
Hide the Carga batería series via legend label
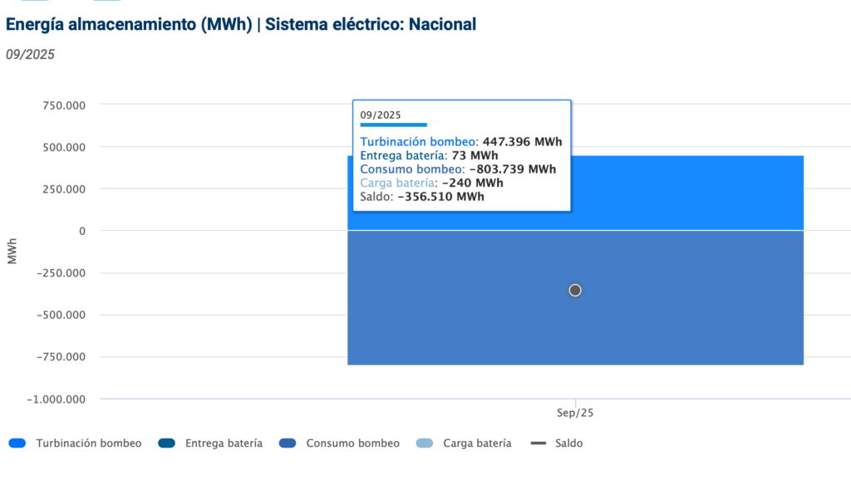coord(477,443)
